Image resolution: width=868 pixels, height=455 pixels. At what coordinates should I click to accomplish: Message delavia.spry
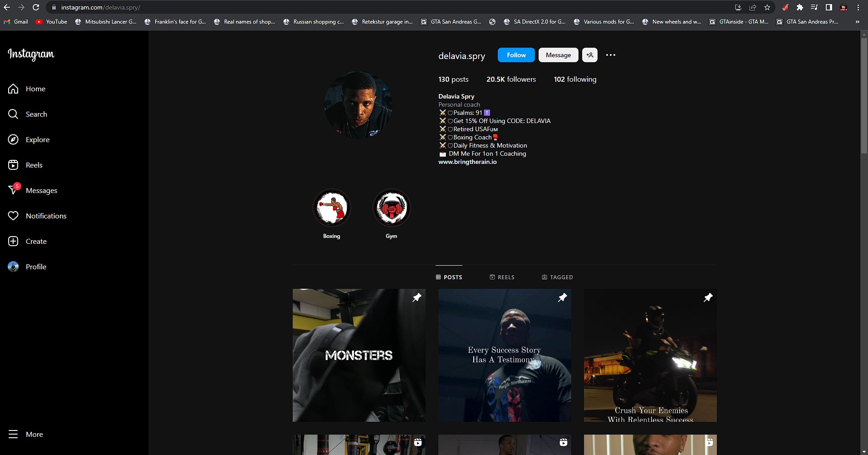tap(558, 55)
